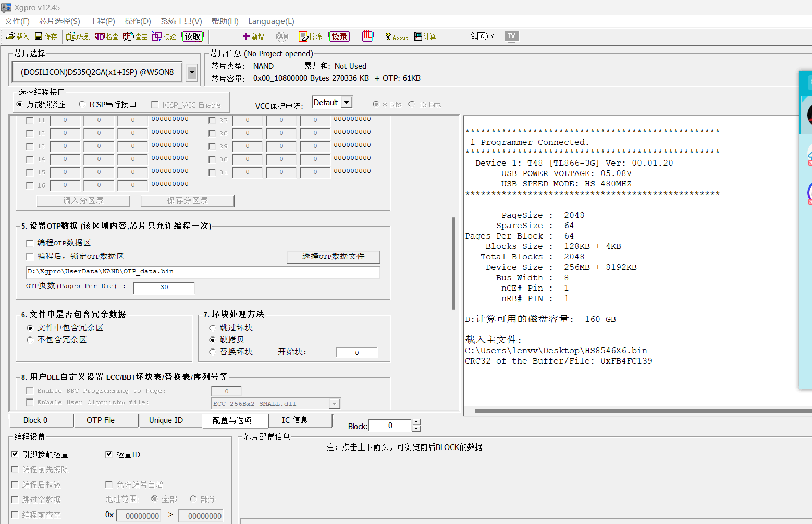The height and width of the screenshot is (524, 812).
Task: Uncheck the 引脚接触检查 pin check box
Action: click(15, 454)
